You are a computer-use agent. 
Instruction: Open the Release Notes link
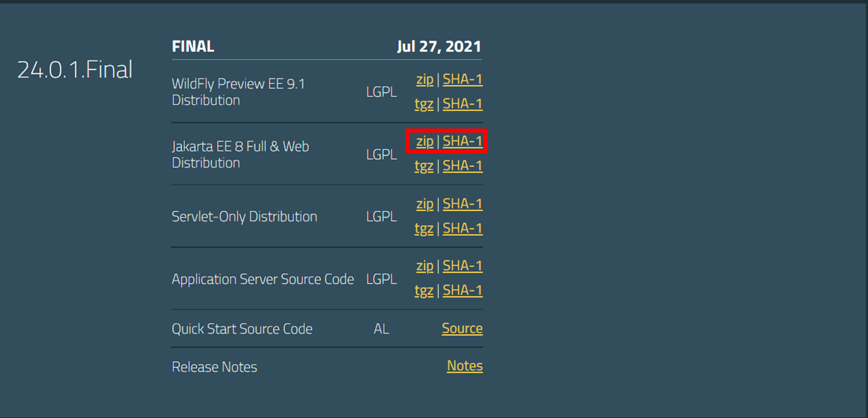click(x=464, y=367)
